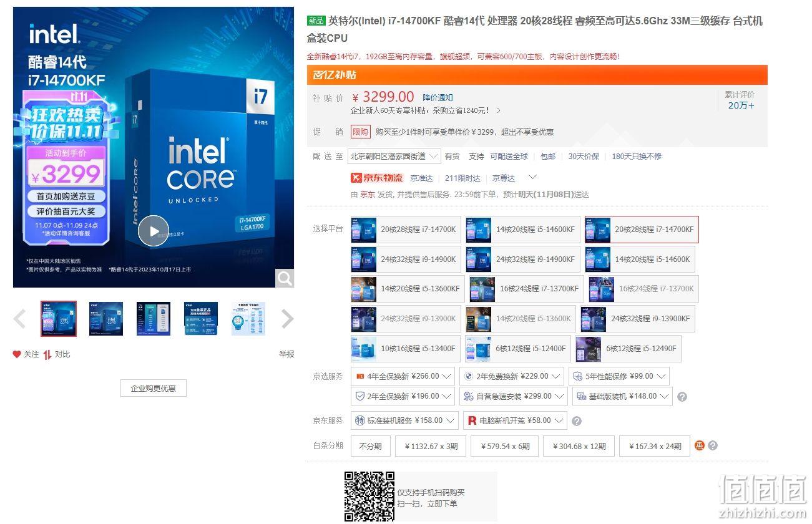The image size is (812, 524).
Task: Select the fifth product thumbnail
Action: pos(248,319)
